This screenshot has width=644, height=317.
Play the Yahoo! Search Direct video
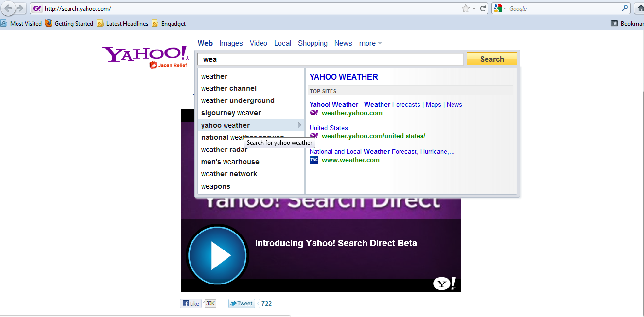click(x=217, y=255)
